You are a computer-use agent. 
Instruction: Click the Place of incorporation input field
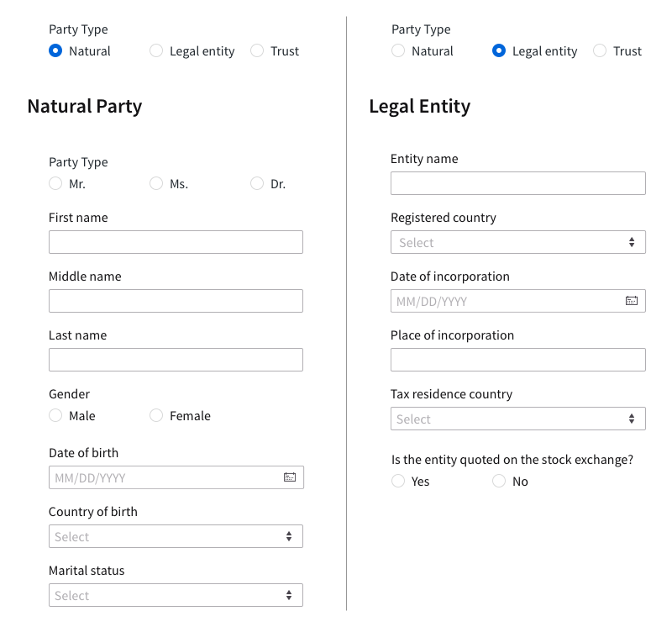[x=518, y=360]
